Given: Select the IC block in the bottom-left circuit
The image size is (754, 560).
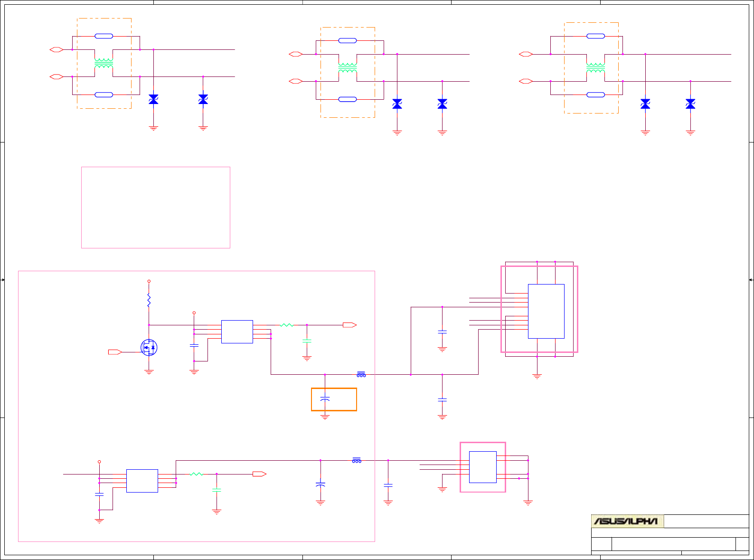Looking at the screenshot, I should tap(142, 481).
